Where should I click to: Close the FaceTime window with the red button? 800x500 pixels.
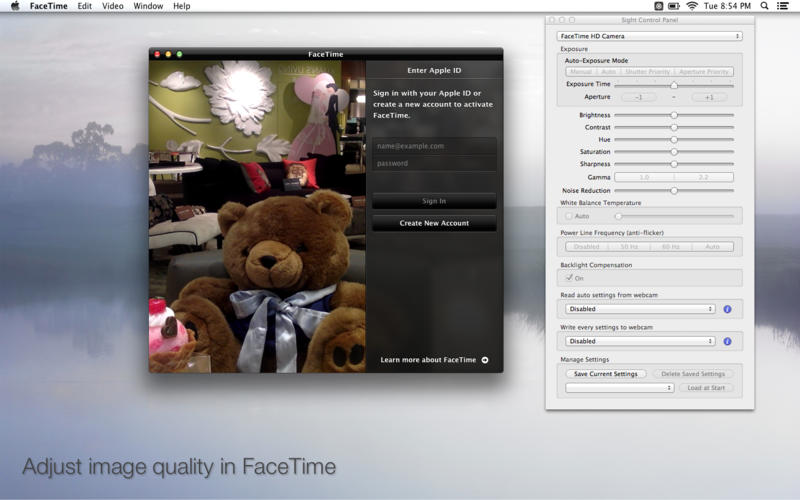coord(157,54)
